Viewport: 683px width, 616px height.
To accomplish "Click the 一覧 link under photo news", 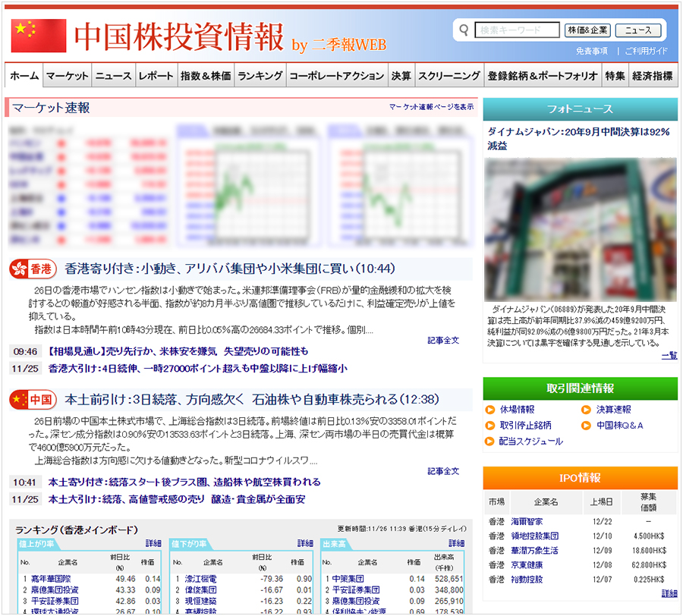I will click(x=669, y=356).
